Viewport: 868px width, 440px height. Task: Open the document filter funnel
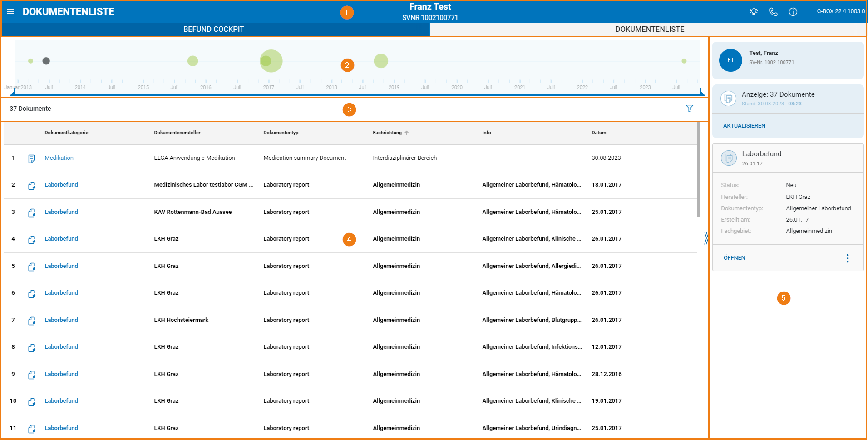[x=690, y=109]
